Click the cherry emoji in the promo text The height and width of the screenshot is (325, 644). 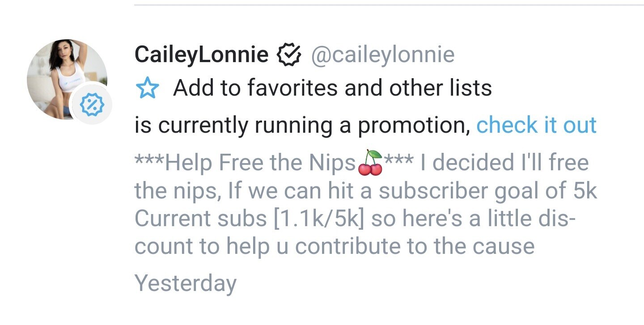click(x=370, y=163)
